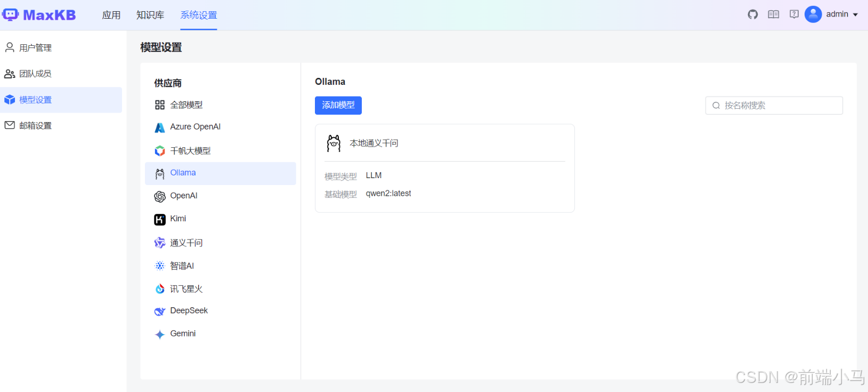Click the 通义千问 logo icon
868x392 pixels.
tap(160, 243)
